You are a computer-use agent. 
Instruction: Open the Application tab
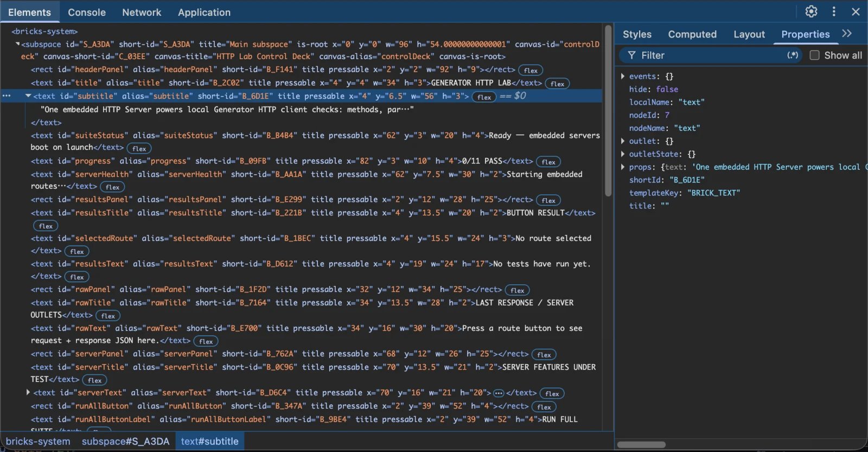(x=204, y=12)
